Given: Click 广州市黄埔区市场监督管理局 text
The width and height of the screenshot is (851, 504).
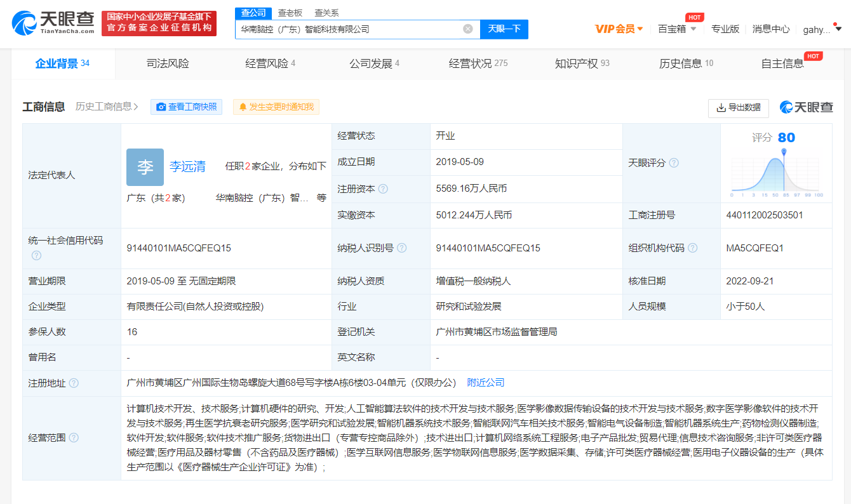Looking at the screenshot, I should [x=497, y=332].
